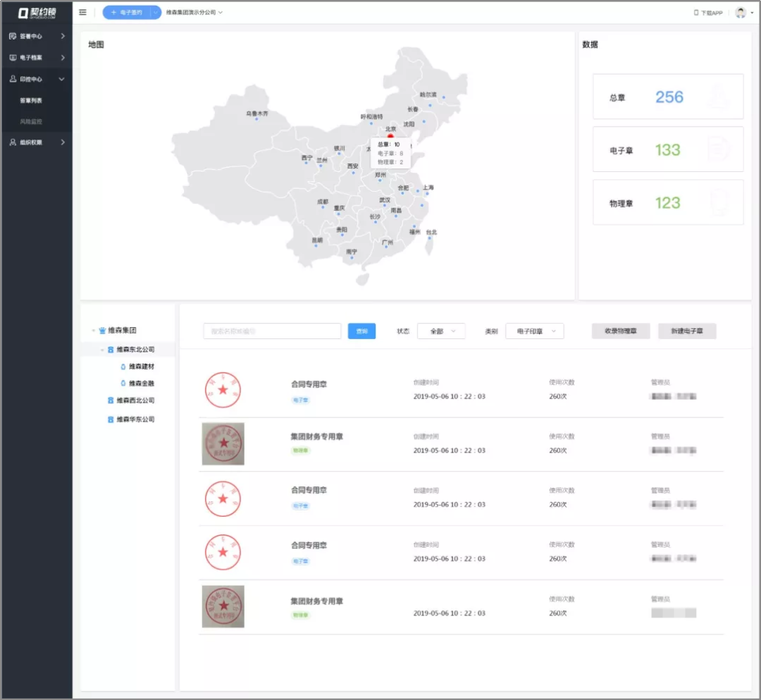Click the 武汉 map dot
Screen dimensions: 761x700
click(385, 206)
